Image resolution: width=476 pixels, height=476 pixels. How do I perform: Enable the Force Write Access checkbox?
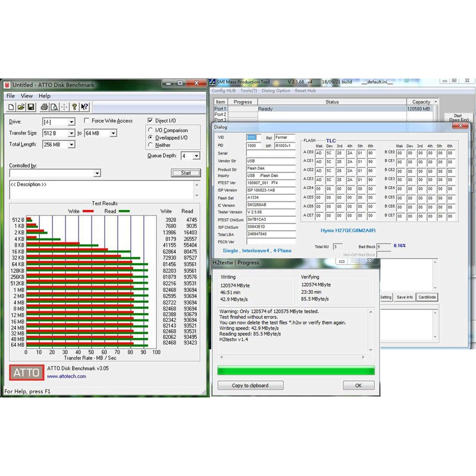(x=87, y=121)
